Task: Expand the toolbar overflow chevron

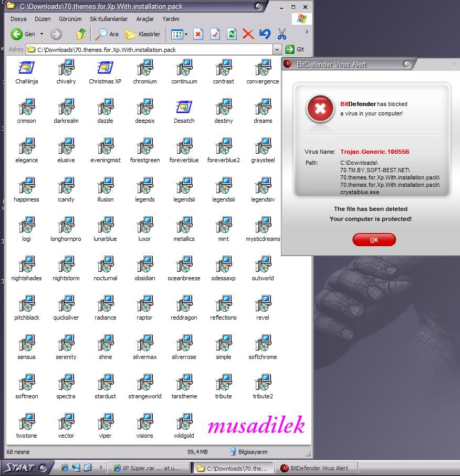Action: (x=307, y=31)
